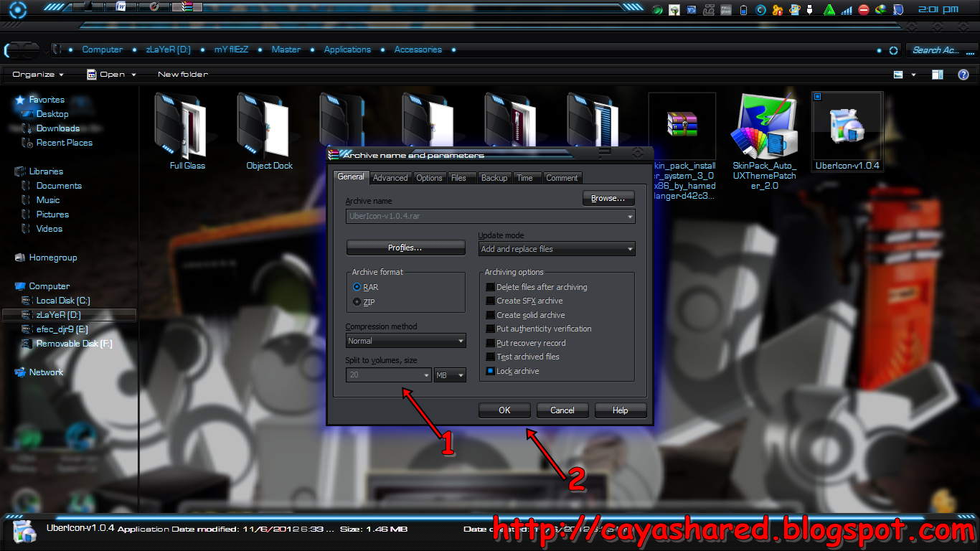This screenshot has width=980, height=551.
Task: Open the blue circular C tray icon
Action: click(x=760, y=10)
